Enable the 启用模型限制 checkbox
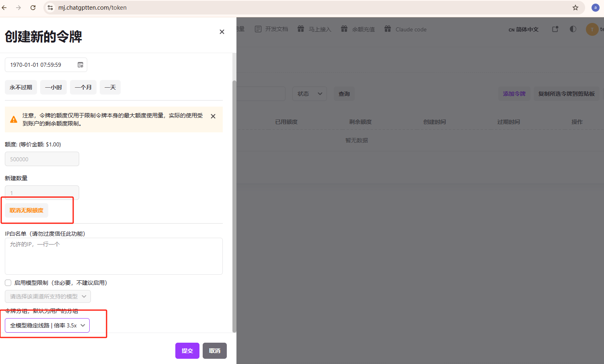This screenshot has height=364, width=604. click(8, 283)
